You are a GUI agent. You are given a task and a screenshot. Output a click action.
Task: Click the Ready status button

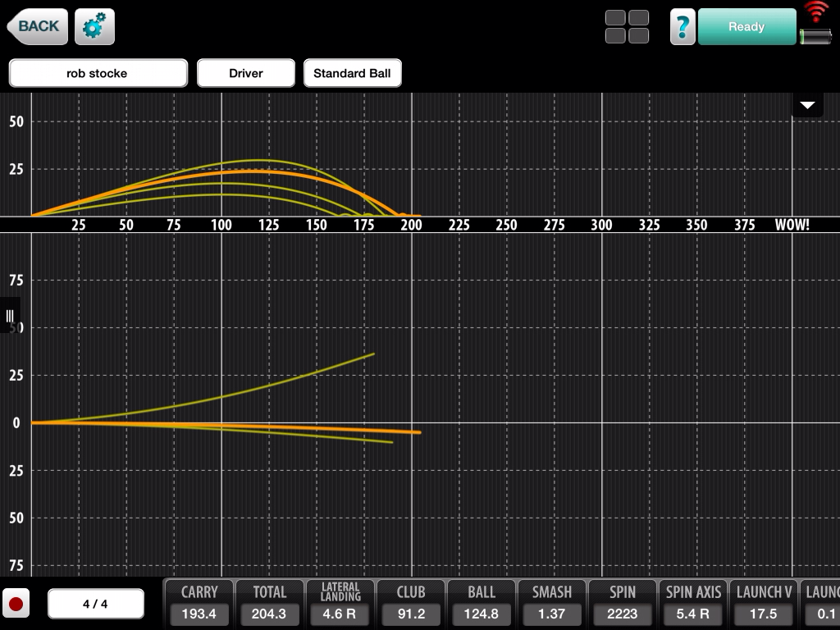[x=746, y=27]
